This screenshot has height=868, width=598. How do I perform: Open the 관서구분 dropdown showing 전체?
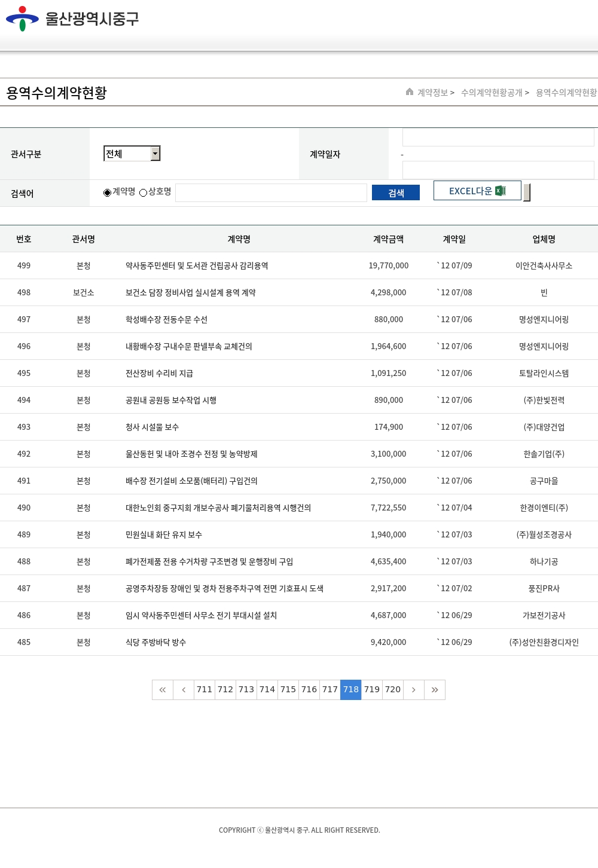click(132, 154)
